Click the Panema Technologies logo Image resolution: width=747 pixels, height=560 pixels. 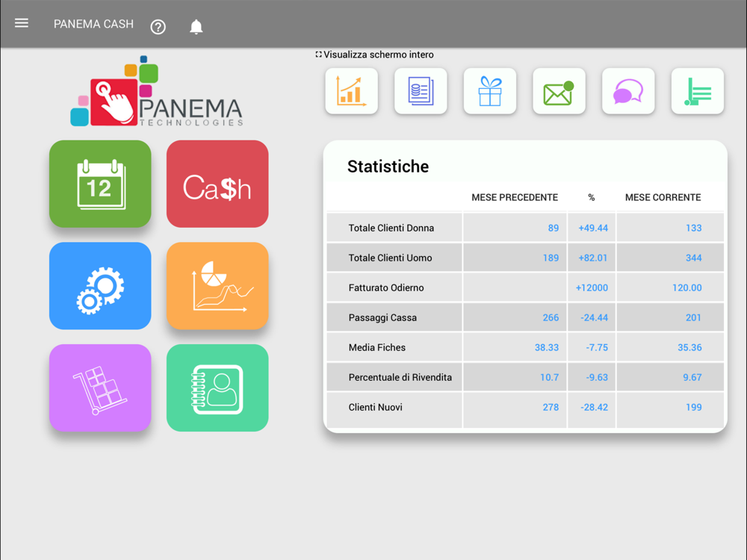(x=157, y=91)
